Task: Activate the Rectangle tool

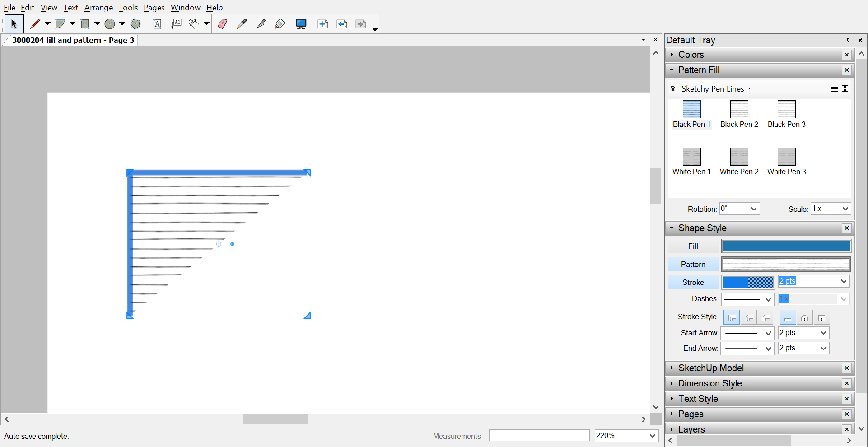Action: (x=85, y=23)
